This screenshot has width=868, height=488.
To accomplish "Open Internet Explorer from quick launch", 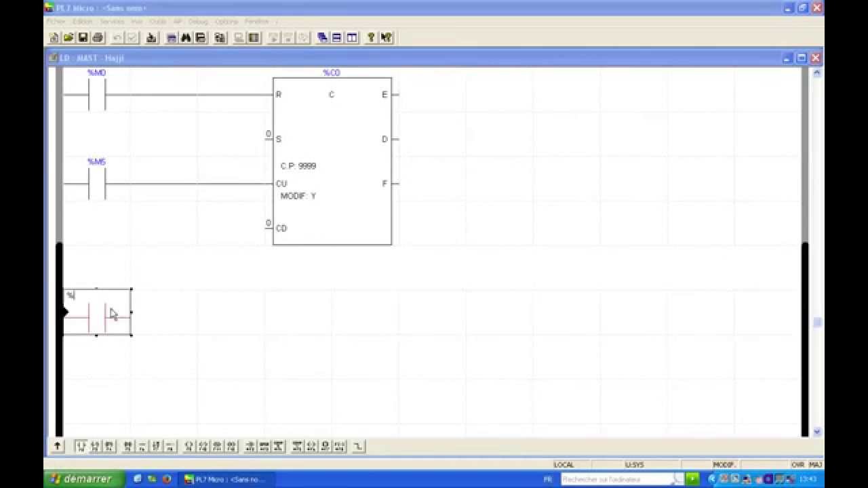I will (x=138, y=479).
